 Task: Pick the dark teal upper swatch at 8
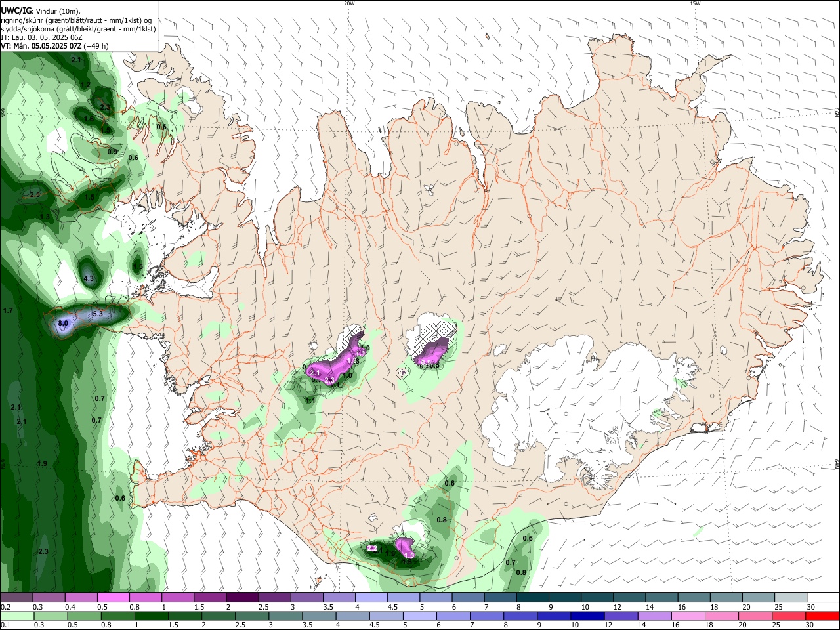pos(533,597)
